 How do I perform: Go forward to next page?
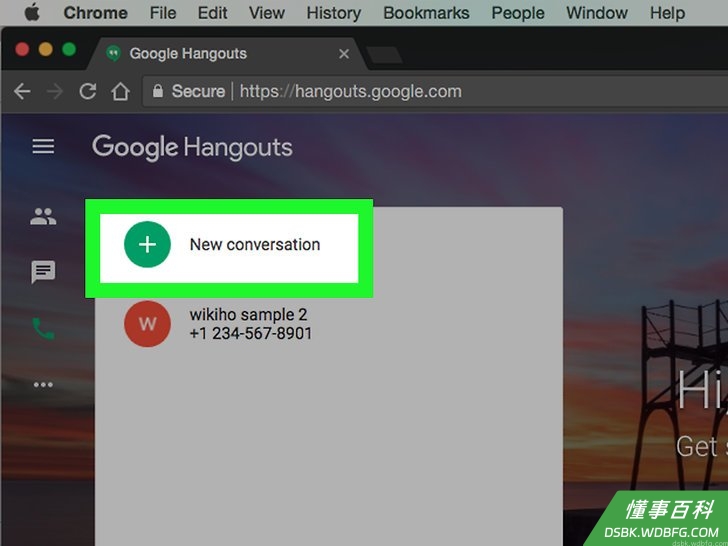[x=55, y=91]
